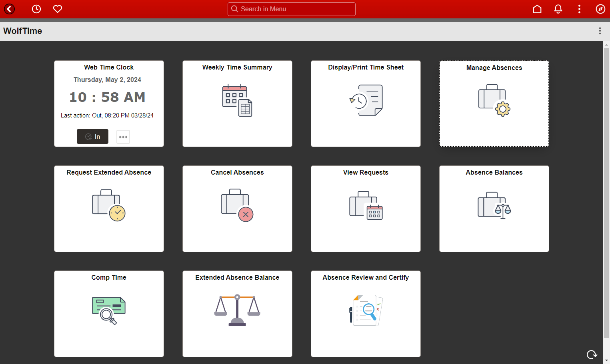610x364 pixels.
Task: Click the 'WolfTime' page heading
Action: (x=23, y=31)
